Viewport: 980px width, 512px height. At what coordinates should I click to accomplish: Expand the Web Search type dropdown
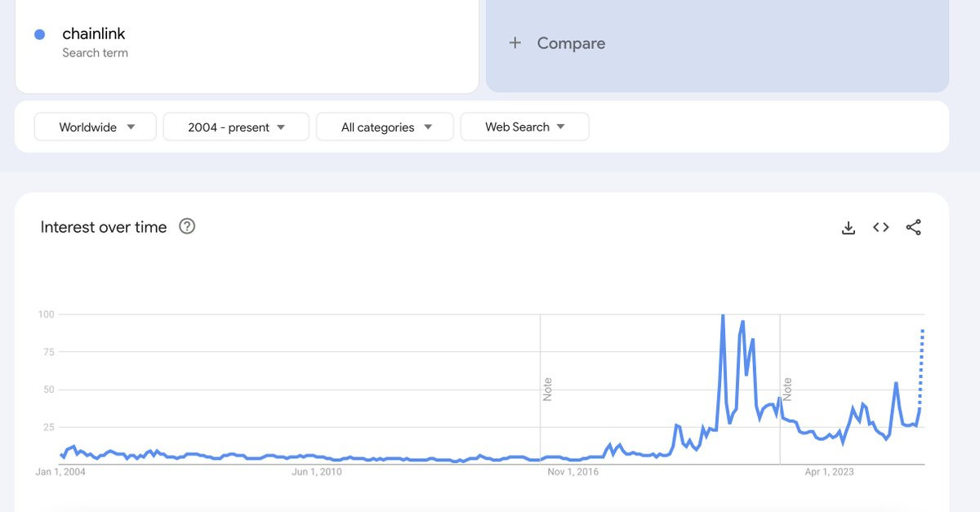(x=524, y=127)
